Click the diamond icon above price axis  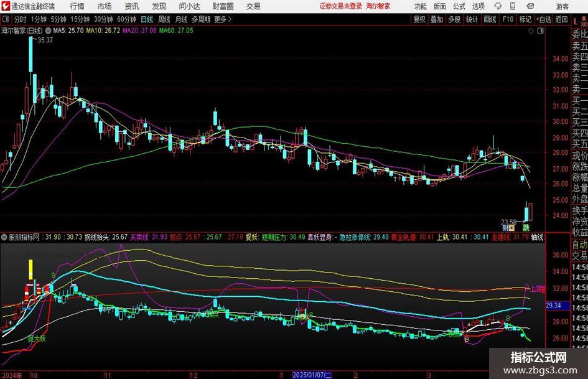pyautogui.click(x=531, y=31)
